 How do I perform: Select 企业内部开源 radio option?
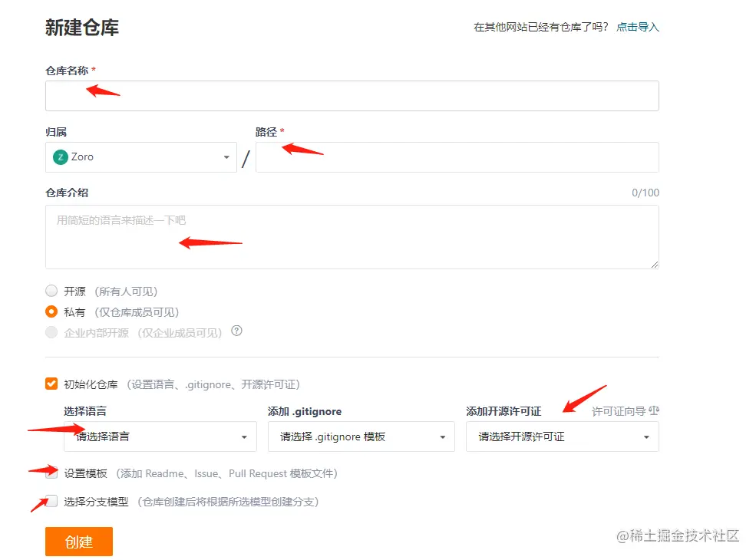point(51,332)
